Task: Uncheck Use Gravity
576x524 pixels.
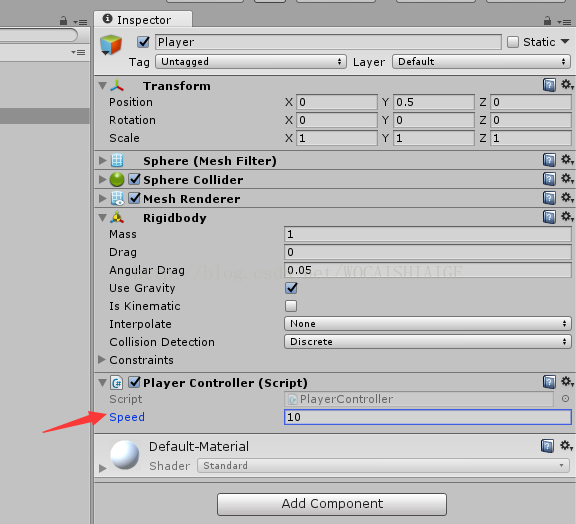Action: (x=291, y=288)
